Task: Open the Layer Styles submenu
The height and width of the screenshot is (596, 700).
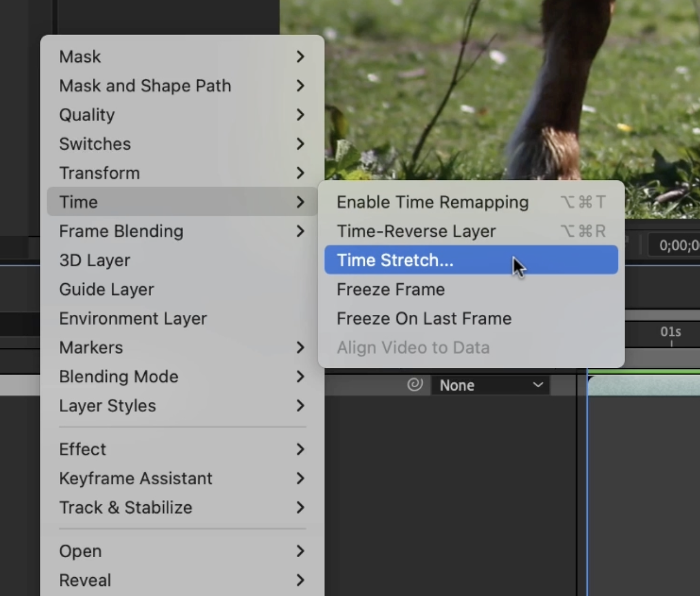Action: point(182,406)
